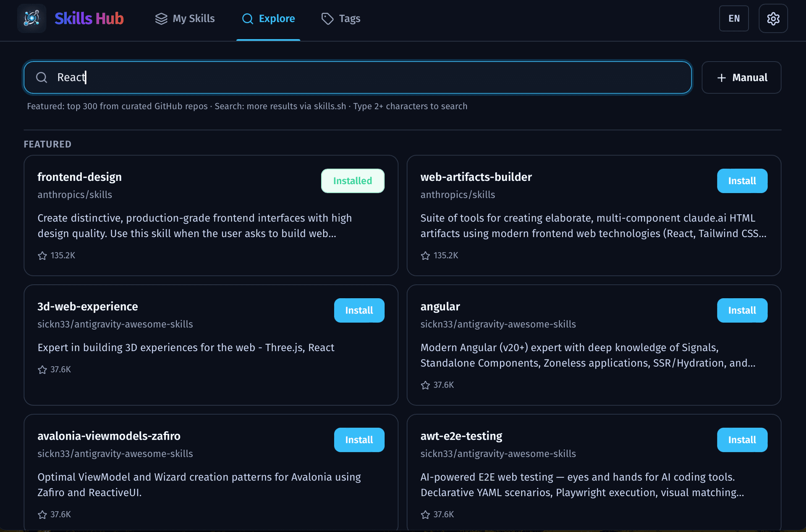Click the Skills Hub logo icon
Screen dimensions: 806x532
pyautogui.click(x=32, y=18)
